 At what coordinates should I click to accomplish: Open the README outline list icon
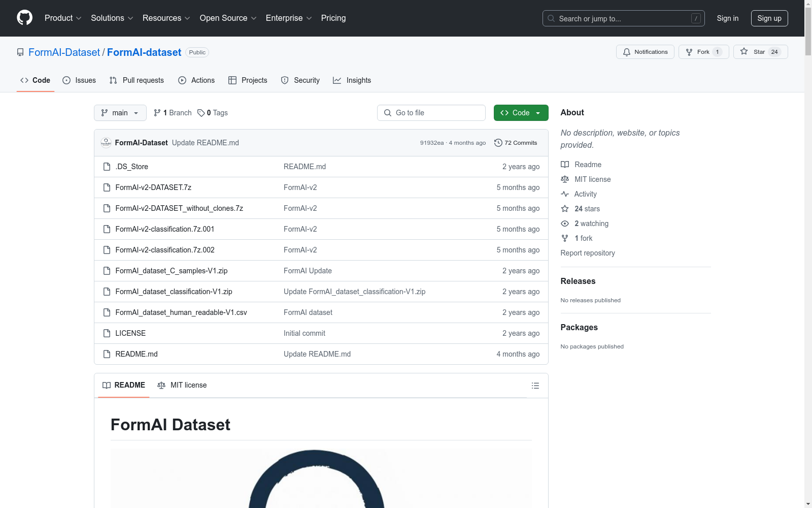coord(535,386)
